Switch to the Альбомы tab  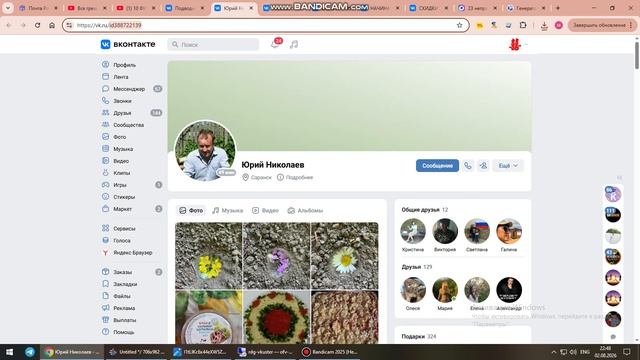305,211
